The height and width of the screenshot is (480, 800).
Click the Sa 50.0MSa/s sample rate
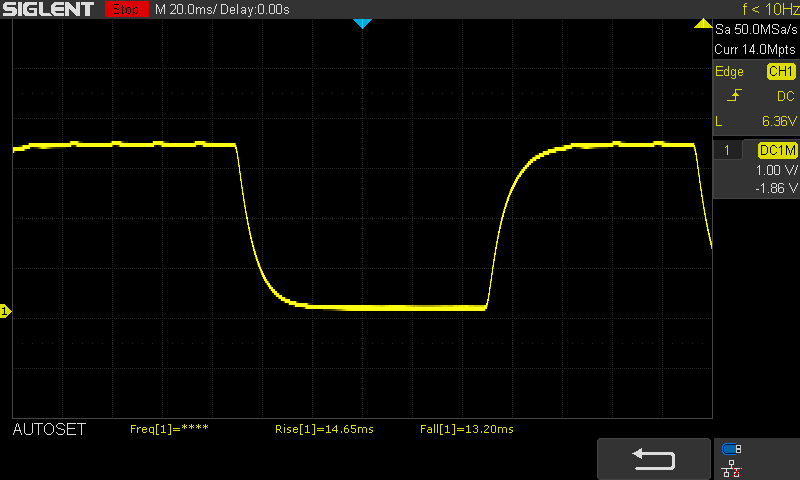click(x=756, y=30)
